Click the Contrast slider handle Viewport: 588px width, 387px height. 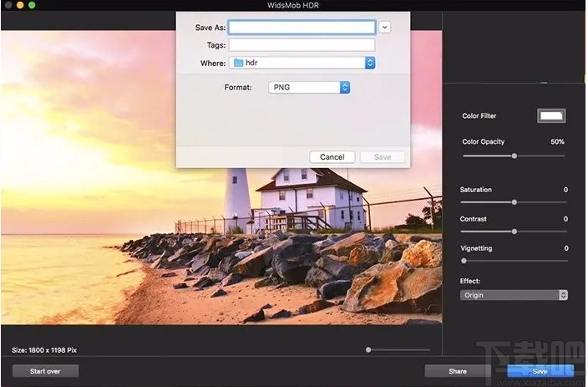click(514, 232)
